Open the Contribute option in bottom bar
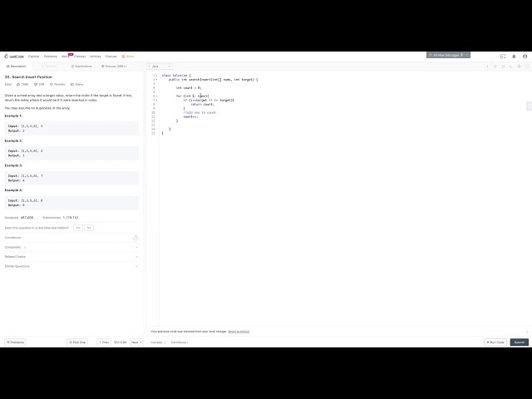This screenshot has width=532, height=399. pyautogui.click(x=180, y=342)
